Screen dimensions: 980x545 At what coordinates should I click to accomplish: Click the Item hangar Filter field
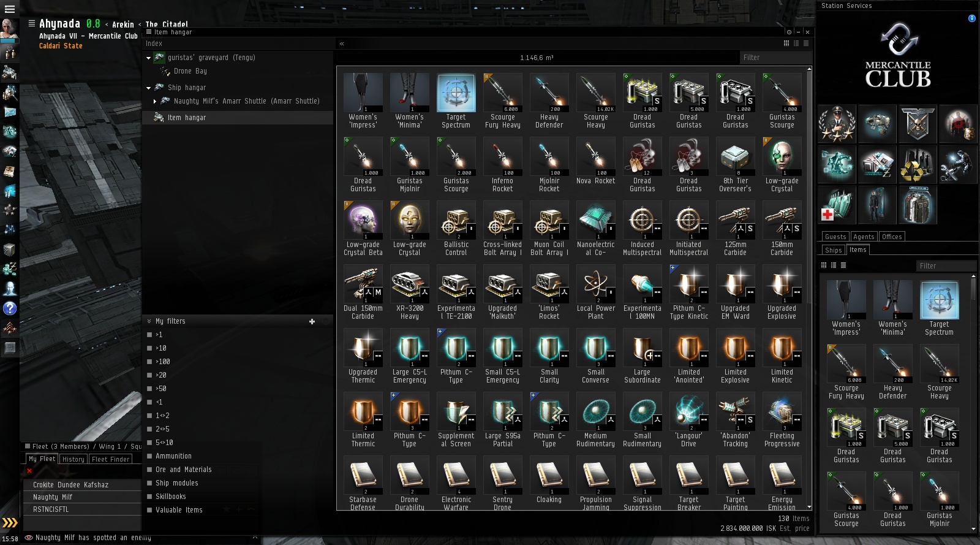click(775, 58)
